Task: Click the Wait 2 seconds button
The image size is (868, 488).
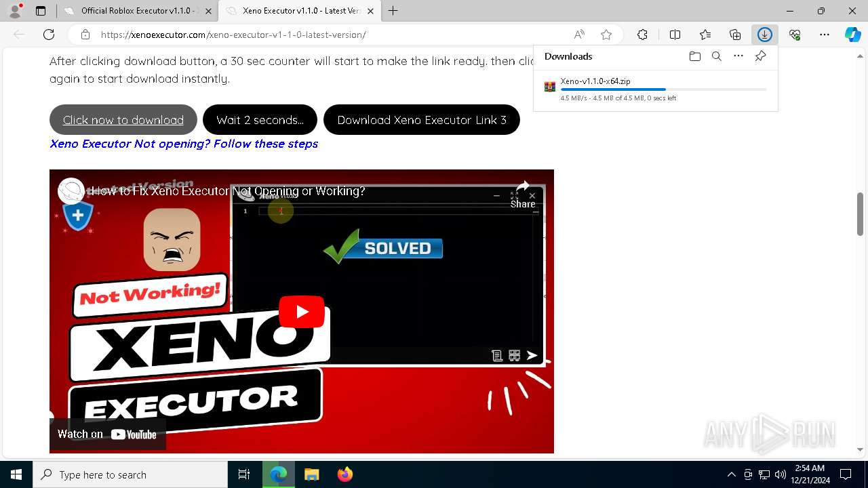Action: tap(260, 120)
